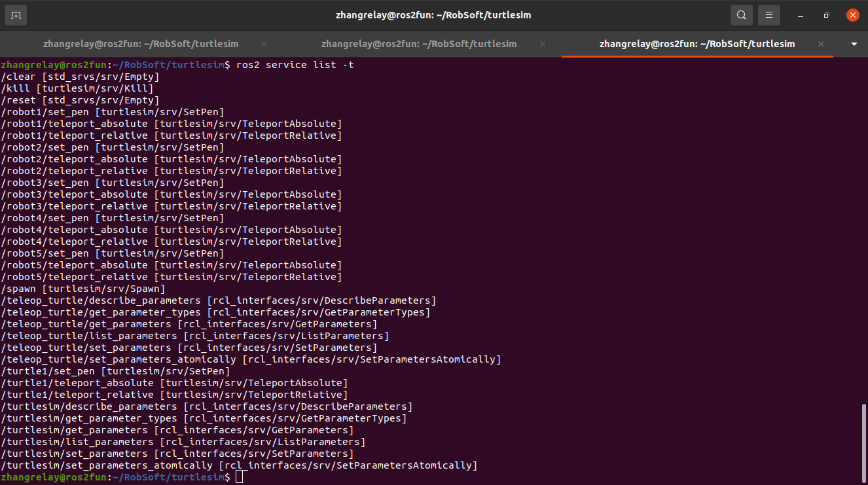Screen dimensions: 868x485
Task: Click the "/robot5/set_pen" service line
Action: pos(113,253)
